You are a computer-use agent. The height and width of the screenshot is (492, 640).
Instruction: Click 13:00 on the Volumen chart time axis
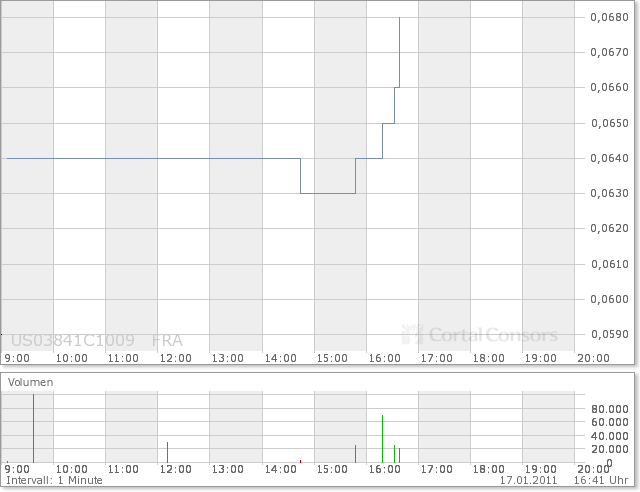[x=227, y=469]
